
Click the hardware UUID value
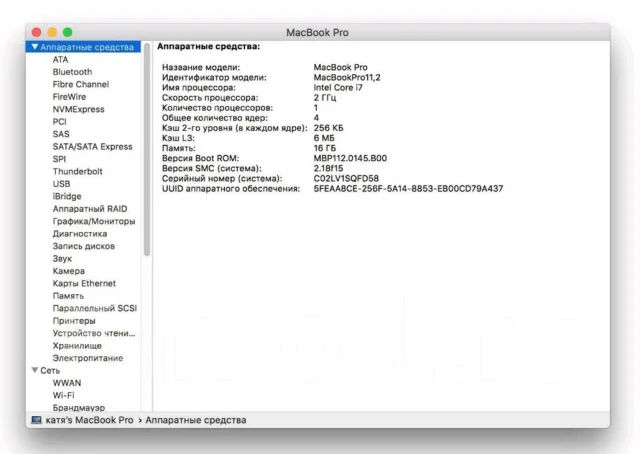(408, 189)
